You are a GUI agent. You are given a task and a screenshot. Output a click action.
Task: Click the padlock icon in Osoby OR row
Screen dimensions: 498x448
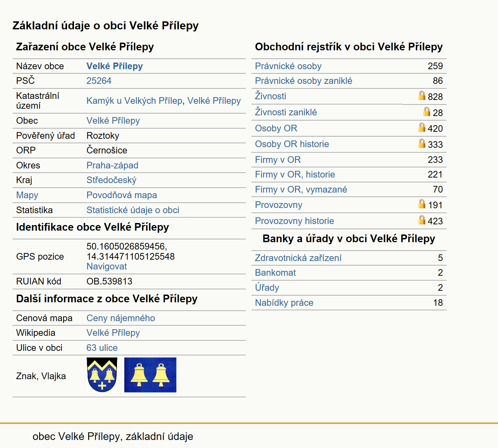(422, 127)
